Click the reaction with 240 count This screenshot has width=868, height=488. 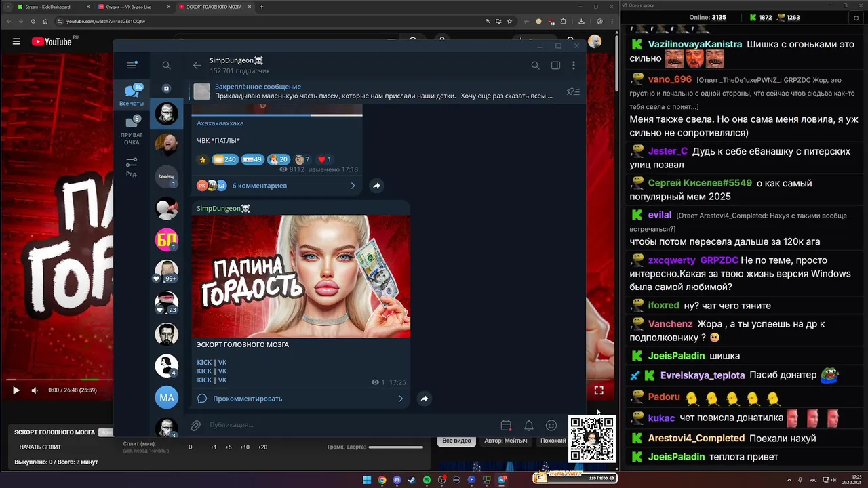(224, 159)
